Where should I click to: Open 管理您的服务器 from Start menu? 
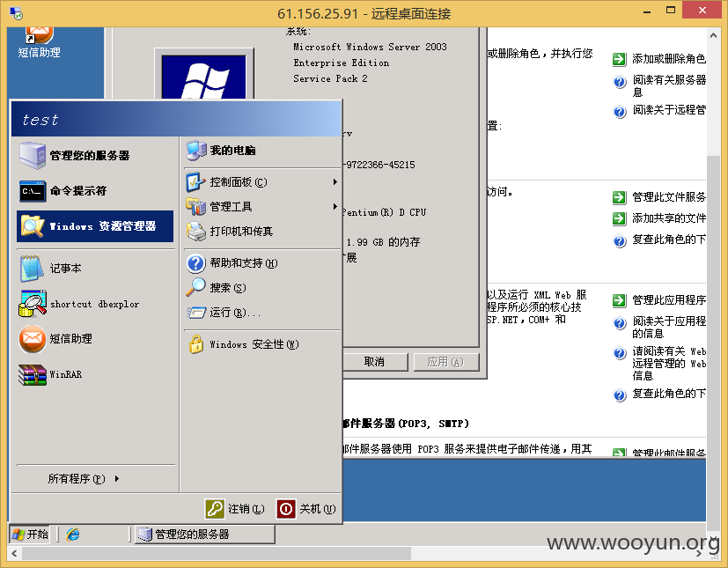pos(95,156)
